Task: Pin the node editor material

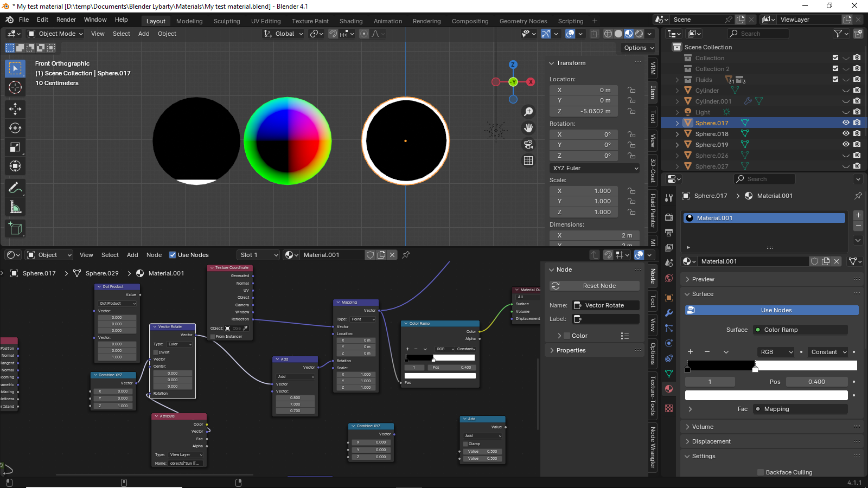Action: [406, 255]
